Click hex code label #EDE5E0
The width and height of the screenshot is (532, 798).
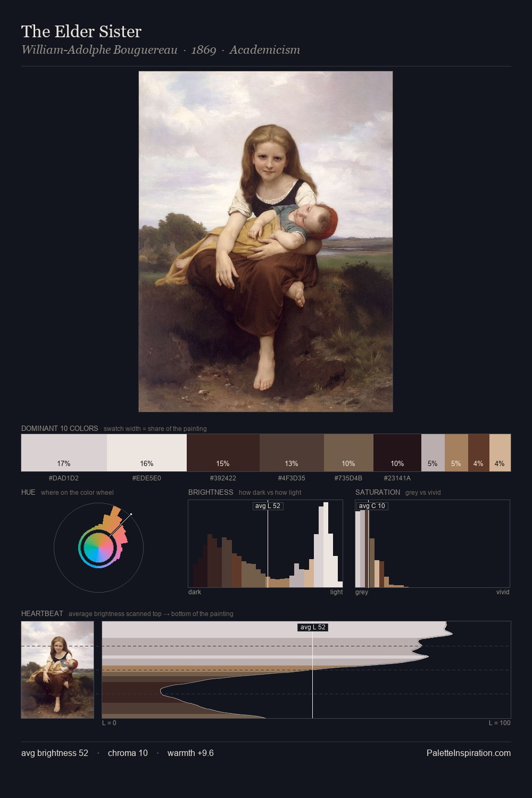(147, 478)
